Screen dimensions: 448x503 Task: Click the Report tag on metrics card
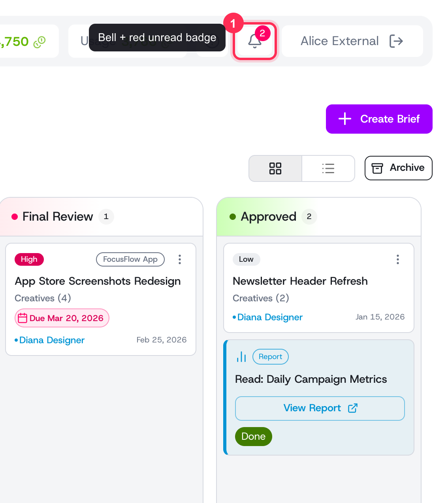pos(271,357)
